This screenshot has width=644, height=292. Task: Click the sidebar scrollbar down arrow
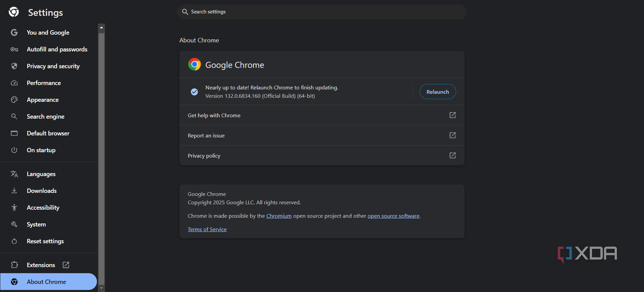coord(101,288)
